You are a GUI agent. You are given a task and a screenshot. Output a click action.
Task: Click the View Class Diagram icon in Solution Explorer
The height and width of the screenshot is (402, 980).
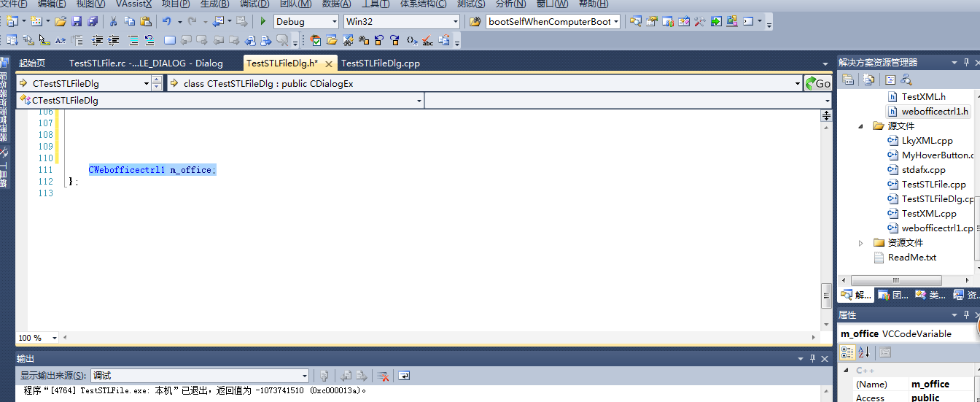(x=906, y=80)
